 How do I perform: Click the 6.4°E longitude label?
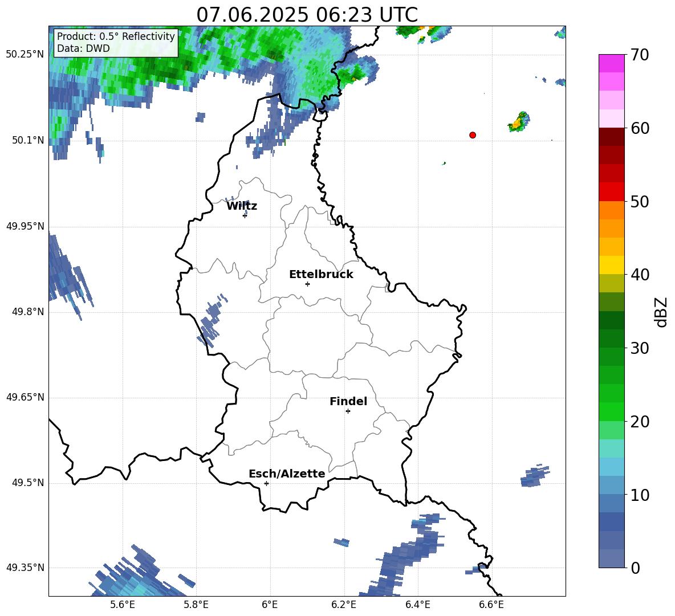(x=417, y=605)
